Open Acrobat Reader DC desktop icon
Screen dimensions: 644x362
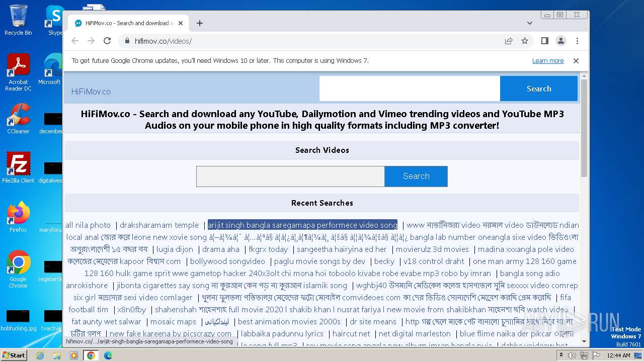click(18, 73)
